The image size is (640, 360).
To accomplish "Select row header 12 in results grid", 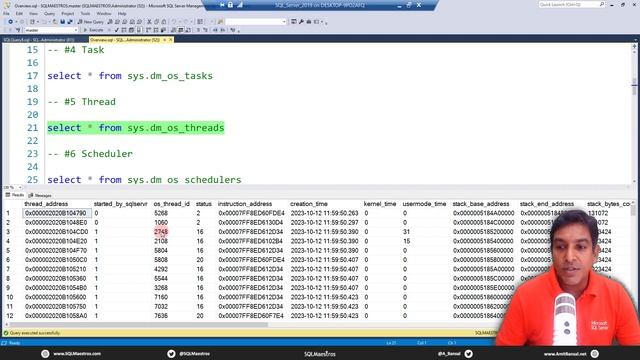I will click(x=10, y=316).
